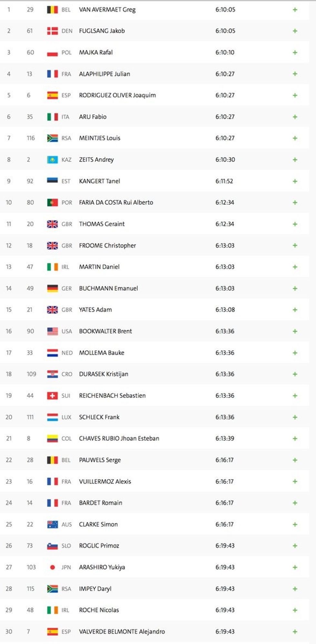Select the ROGLIC Primoz name
Image resolution: width=316 pixels, height=644 pixels.
pos(99,546)
